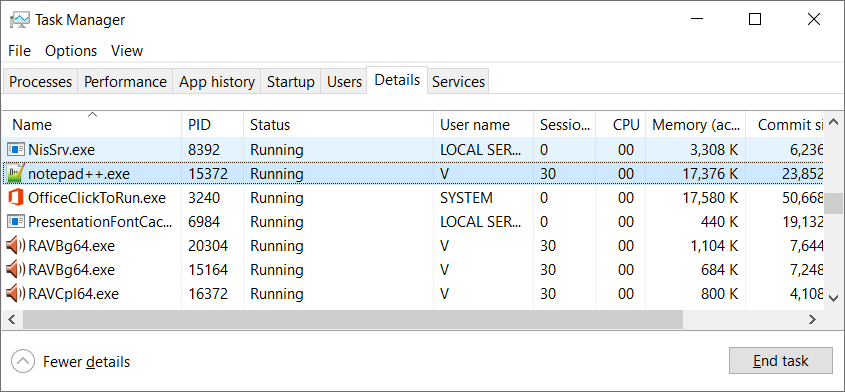Click the vertical scrollbar down arrow
845x392 pixels.
833,298
